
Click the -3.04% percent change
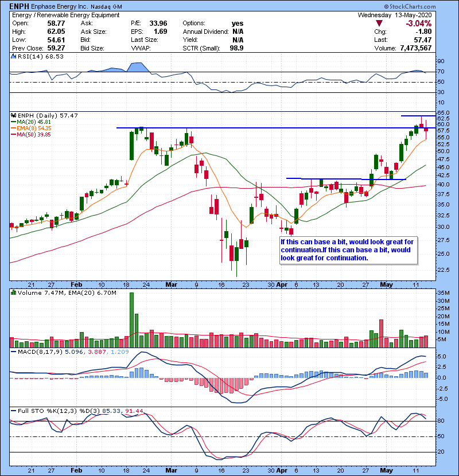pyautogui.click(x=419, y=24)
